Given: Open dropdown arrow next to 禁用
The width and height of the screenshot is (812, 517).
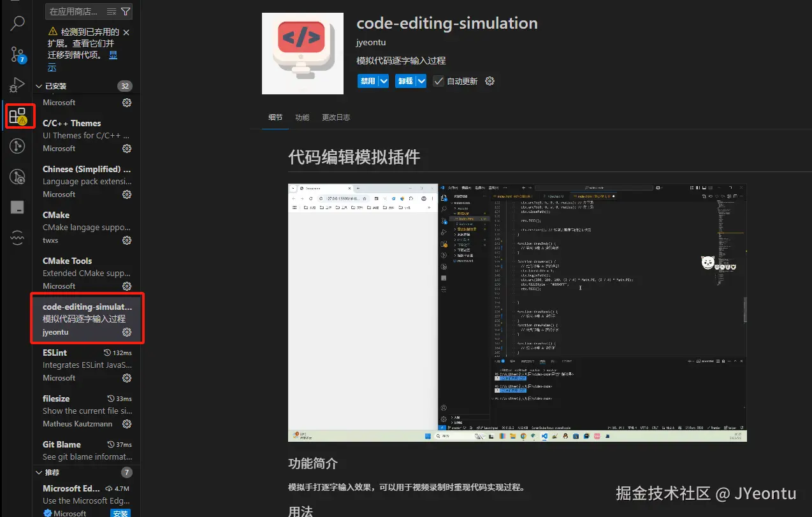Looking at the screenshot, I should click(x=384, y=81).
